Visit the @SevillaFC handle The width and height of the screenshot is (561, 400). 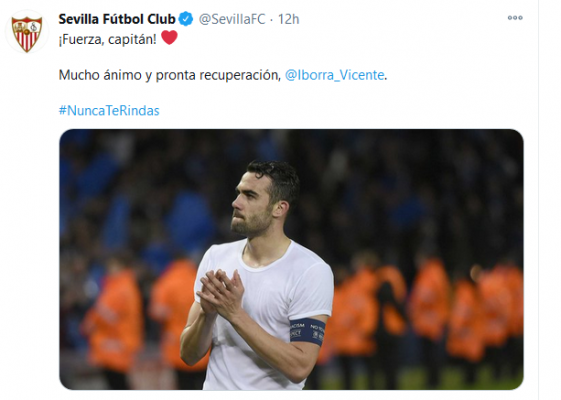coord(232,19)
